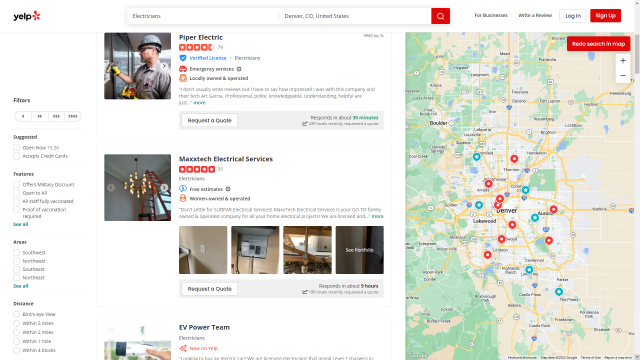The height and width of the screenshot is (360, 640).
Task: Select the Southeast area checkbox
Action: coord(16,269)
